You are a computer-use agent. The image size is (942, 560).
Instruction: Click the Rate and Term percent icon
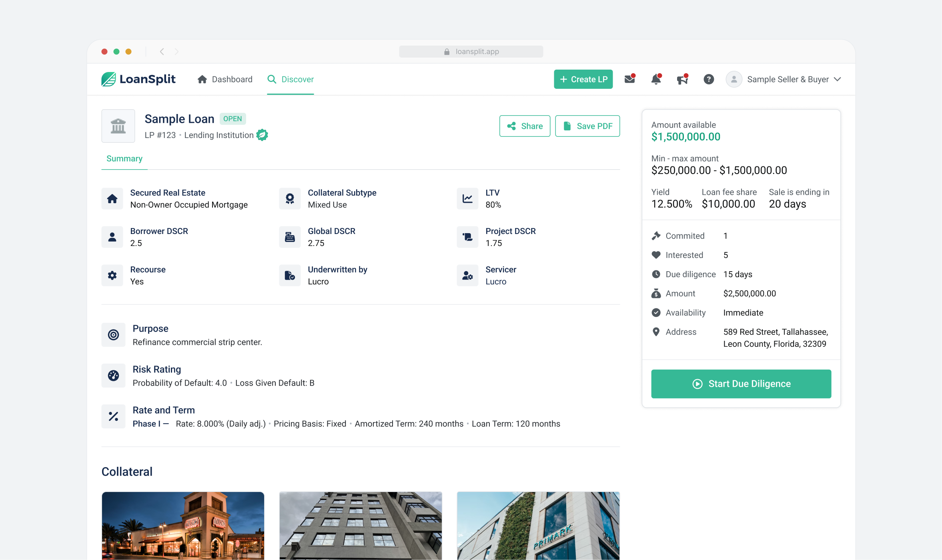113,416
